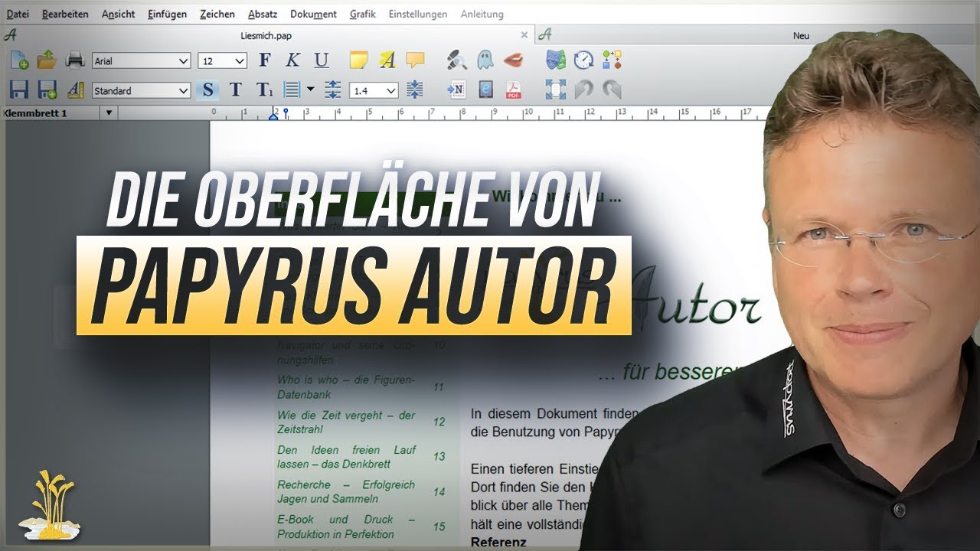Expand the Klemmbrett 1 dropdown arrow

click(109, 113)
